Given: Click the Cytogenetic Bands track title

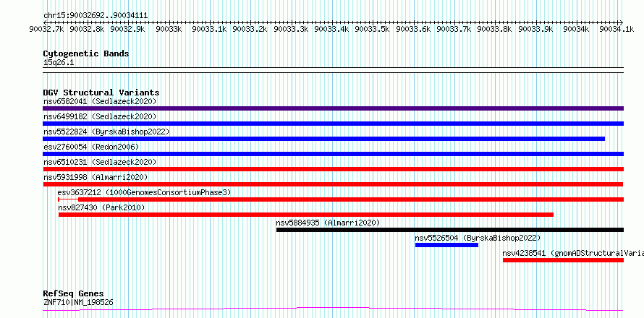Looking at the screenshot, I should coord(86,53).
